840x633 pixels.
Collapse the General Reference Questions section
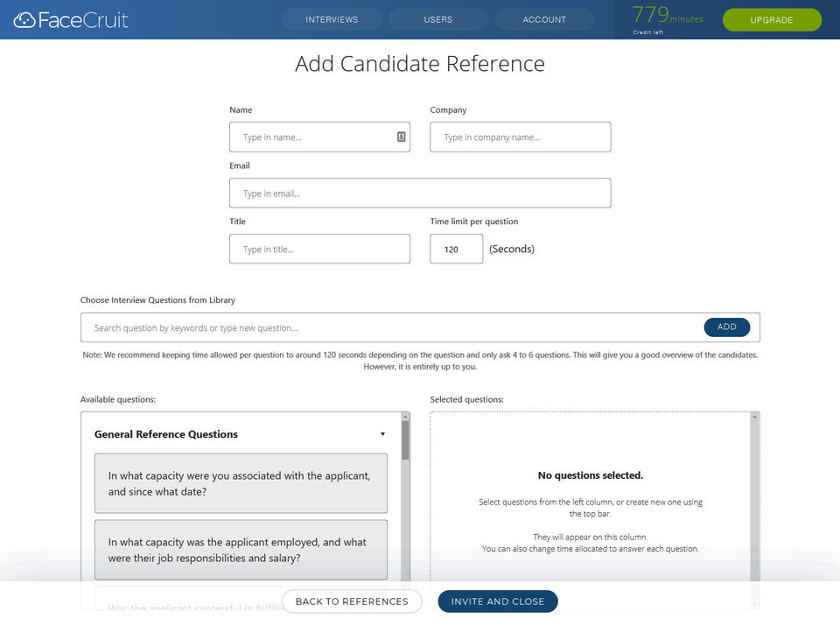(382, 434)
